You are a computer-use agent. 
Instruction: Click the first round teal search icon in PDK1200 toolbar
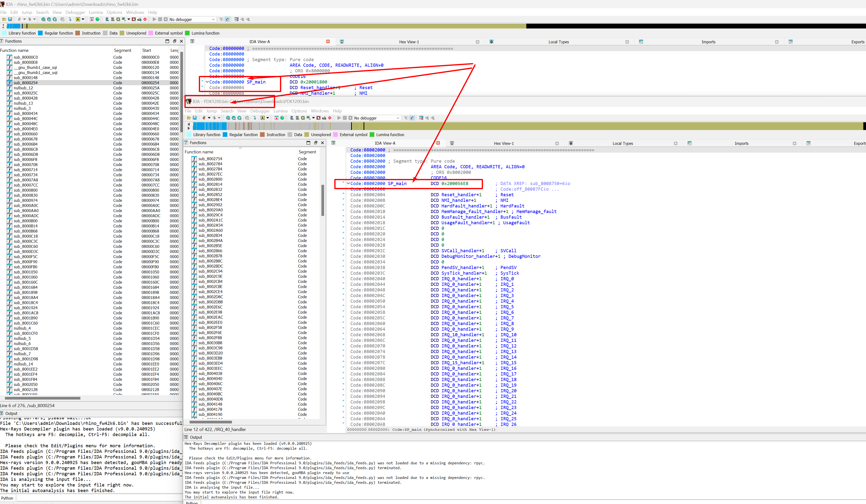[x=228, y=118]
